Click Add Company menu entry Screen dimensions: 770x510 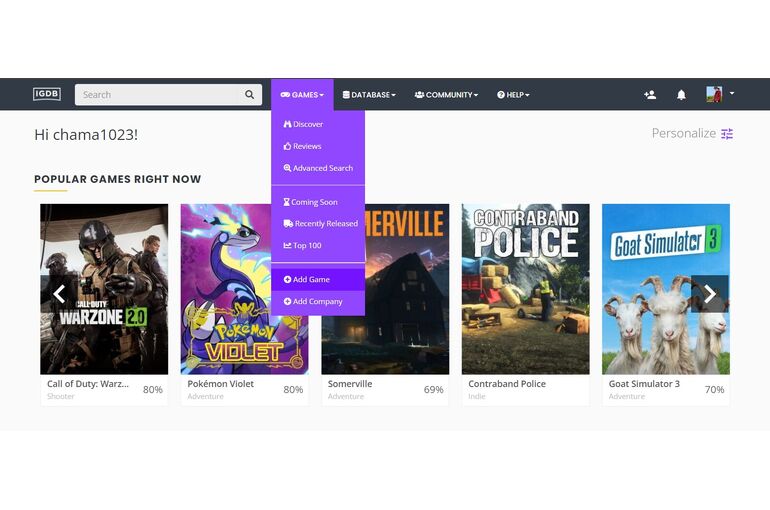click(x=318, y=301)
